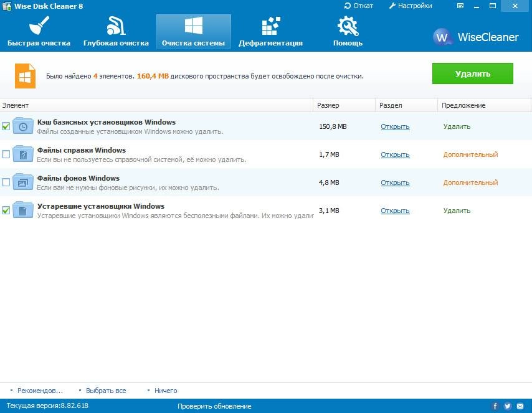Viewport: 532px width, 413px height.
Task: Click Текущая версия:8.82.618 text
Action: [47, 406]
